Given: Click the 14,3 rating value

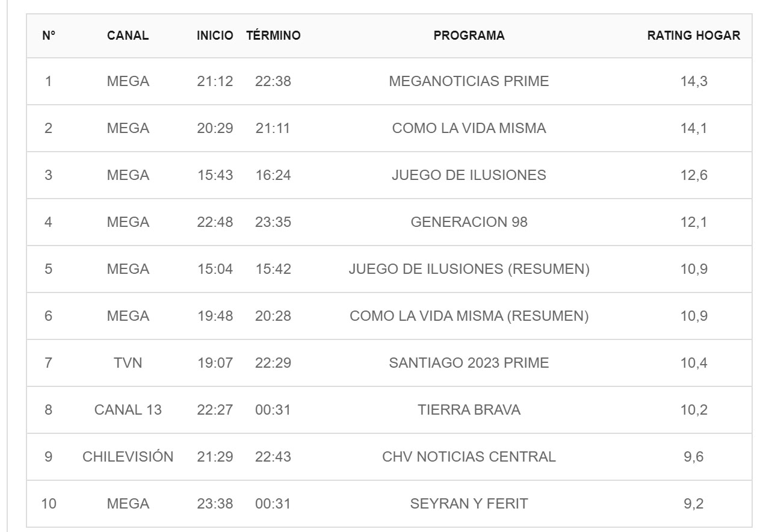Looking at the screenshot, I should click(694, 81).
